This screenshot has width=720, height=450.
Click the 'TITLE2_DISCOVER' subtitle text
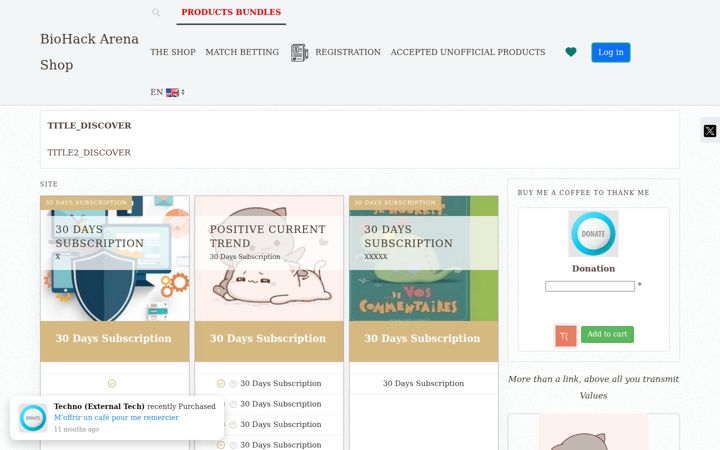89,152
